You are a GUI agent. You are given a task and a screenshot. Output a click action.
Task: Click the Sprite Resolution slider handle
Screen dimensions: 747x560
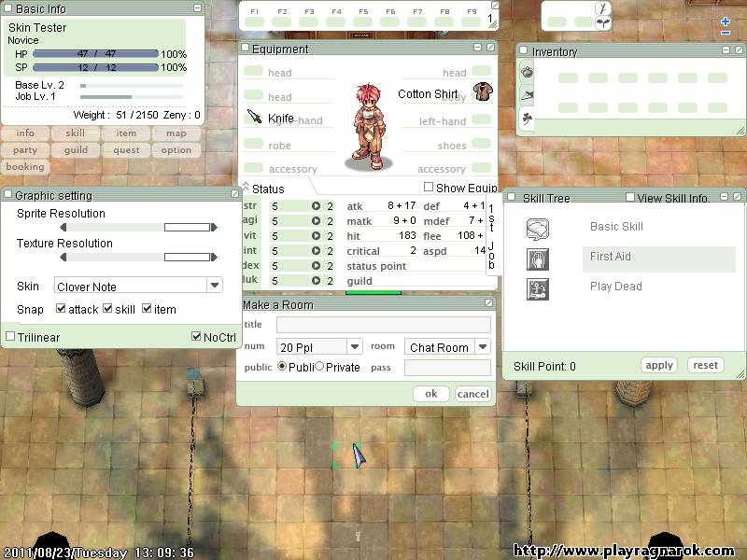tap(188, 228)
